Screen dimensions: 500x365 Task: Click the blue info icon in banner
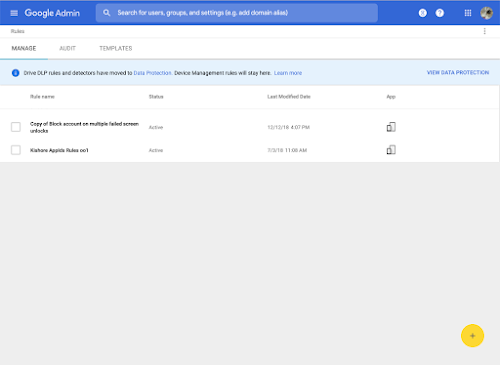(x=15, y=73)
